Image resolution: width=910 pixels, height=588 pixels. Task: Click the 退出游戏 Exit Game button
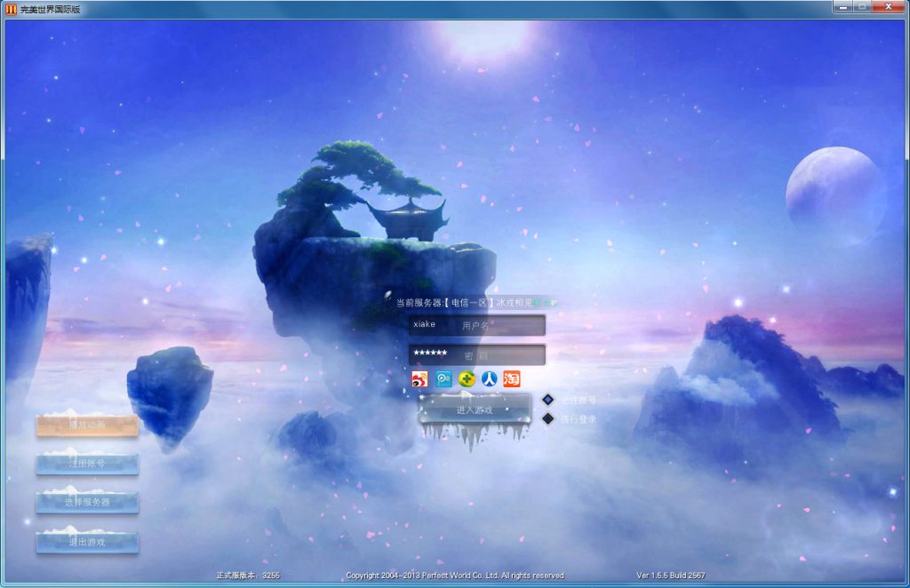click(x=87, y=540)
